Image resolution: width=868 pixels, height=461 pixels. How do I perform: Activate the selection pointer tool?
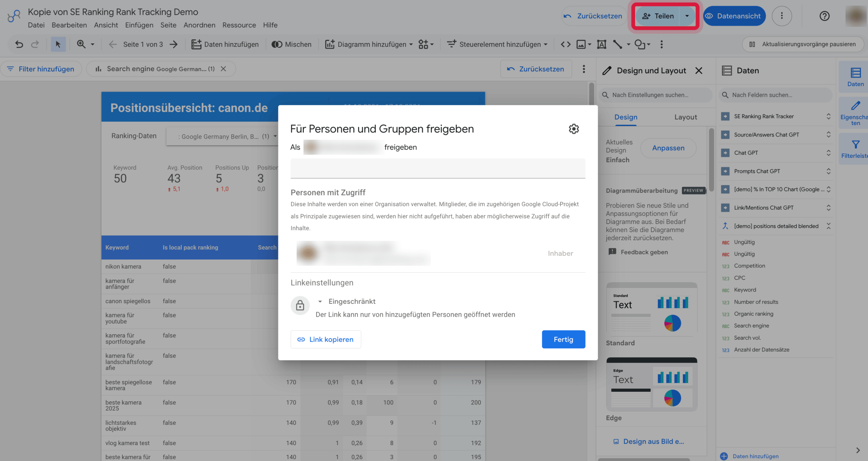58,44
